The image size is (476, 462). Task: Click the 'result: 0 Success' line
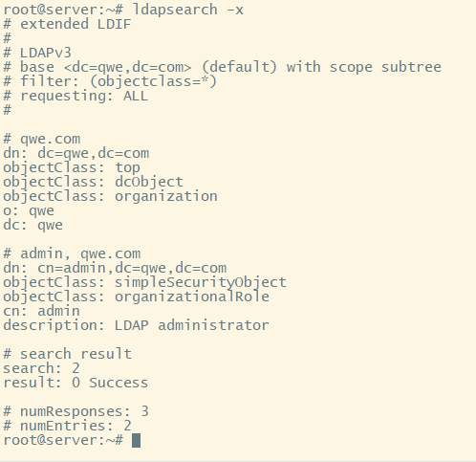(76, 383)
